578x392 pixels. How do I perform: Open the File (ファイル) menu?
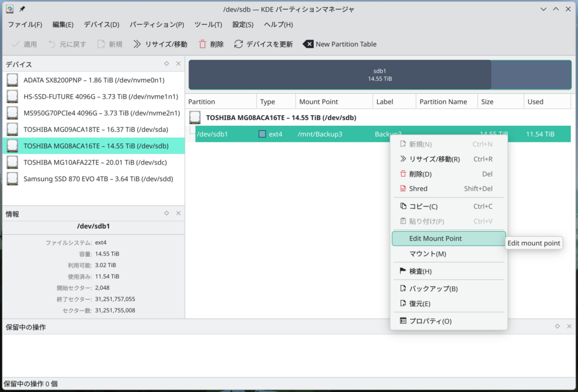[x=25, y=25]
